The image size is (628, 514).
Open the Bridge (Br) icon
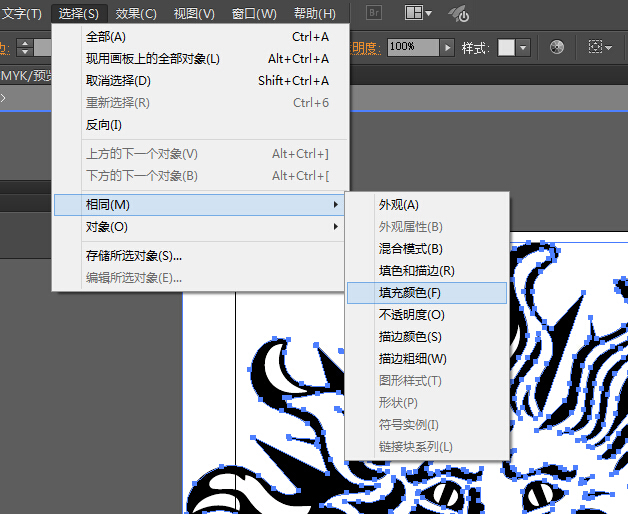click(x=374, y=13)
